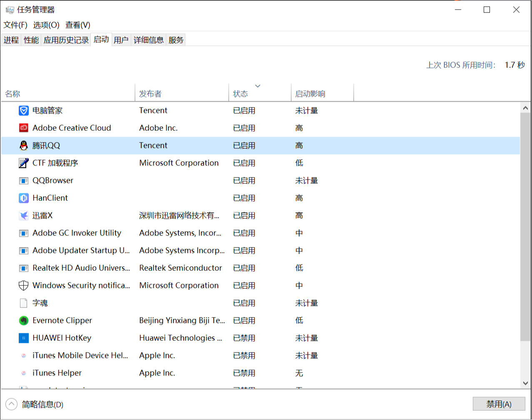
Task: Open the 详细信息 tab
Action: (148, 40)
